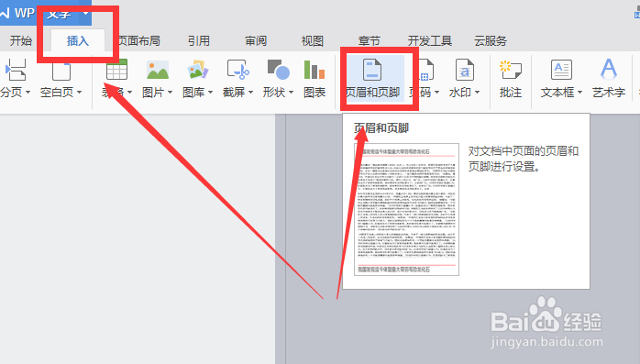Click the 水印 watermark icon
The image size is (640, 364).
click(x=465, y=70)
